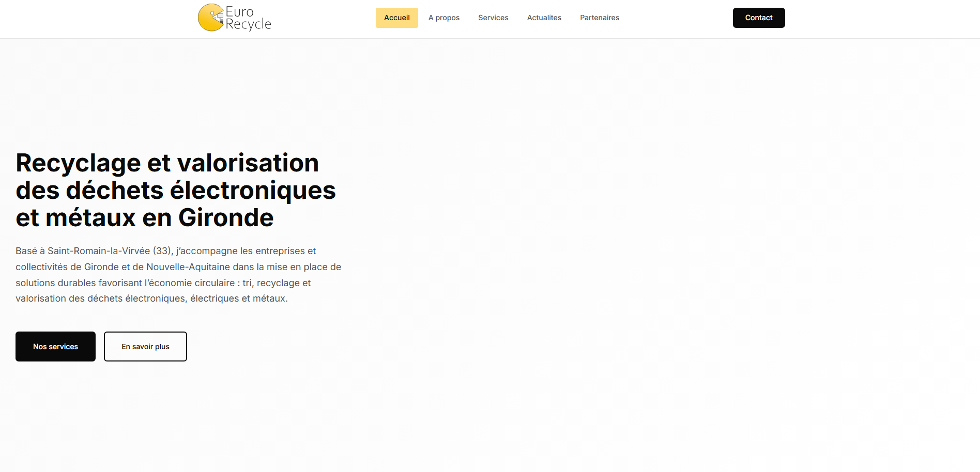Viewport: 980px width, 472px height.
Task: Click the Nos services button
Action: 55,347
